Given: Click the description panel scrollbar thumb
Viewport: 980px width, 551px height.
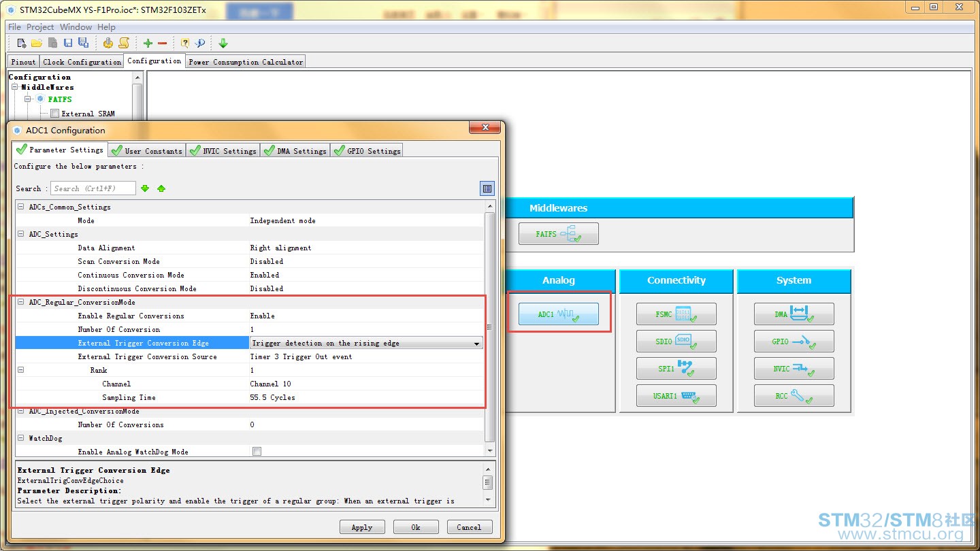Looking at the screenshot, I should click(x=488, y=482).
